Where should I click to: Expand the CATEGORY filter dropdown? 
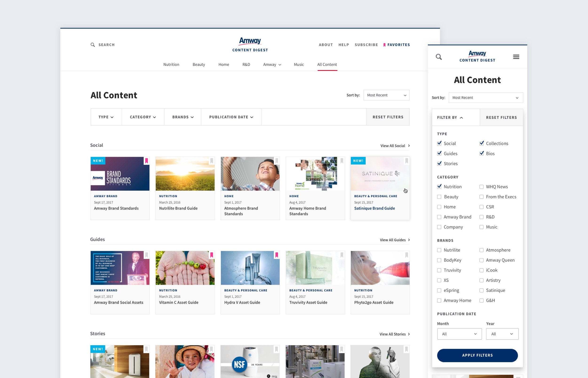143,117
